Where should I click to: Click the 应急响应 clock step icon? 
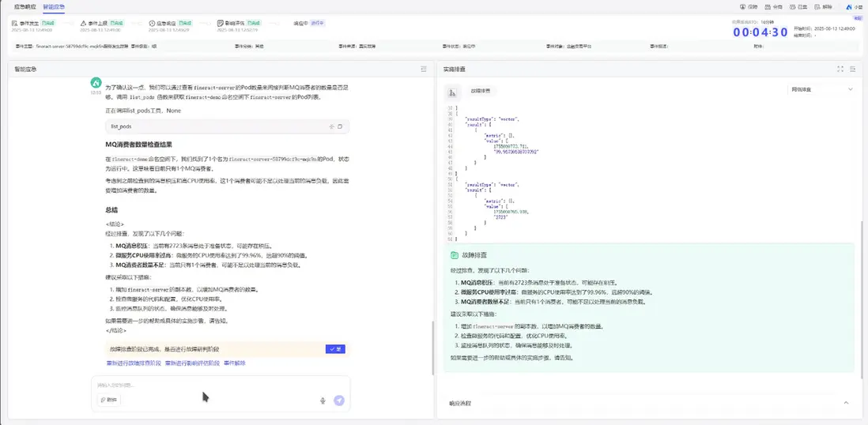(152, 23)
